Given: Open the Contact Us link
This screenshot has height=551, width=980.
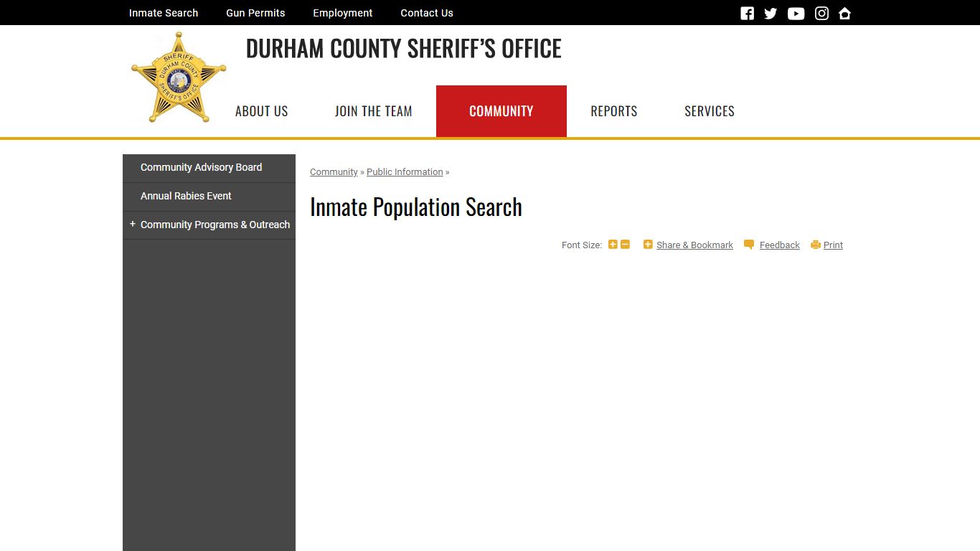Looking at the screenshot, I should [x=427, y=13].
